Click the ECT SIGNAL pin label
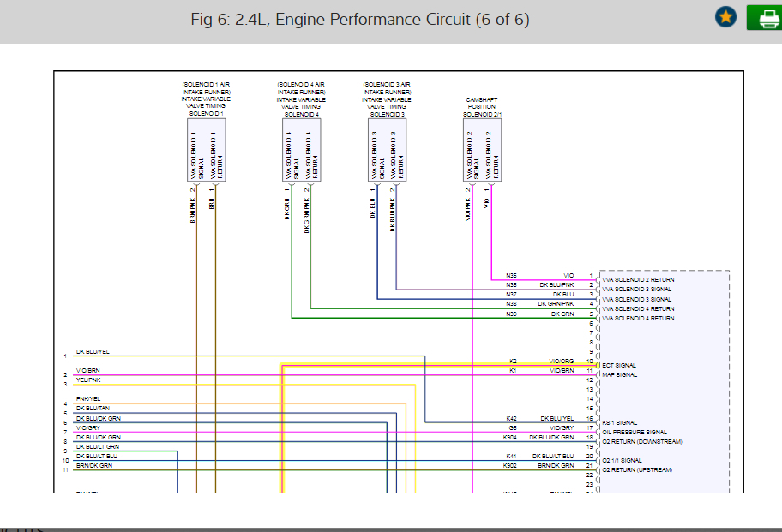The width and height of the screenshot is (782, 532). [619, 365]
